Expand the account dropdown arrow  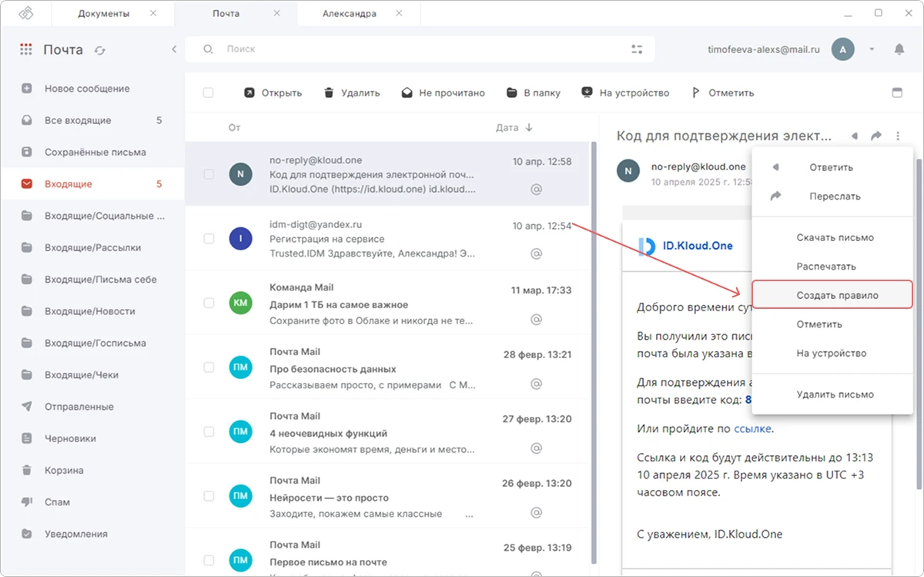coord(872,49)
